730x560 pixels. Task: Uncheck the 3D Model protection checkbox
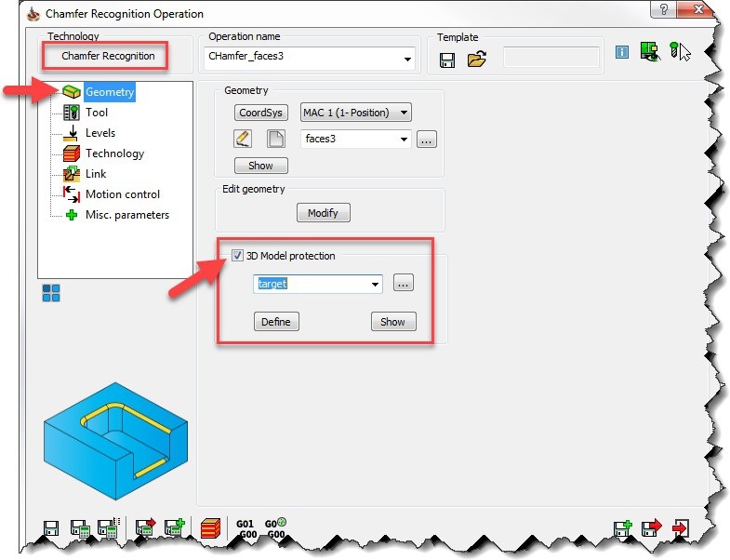pos(237,255)
